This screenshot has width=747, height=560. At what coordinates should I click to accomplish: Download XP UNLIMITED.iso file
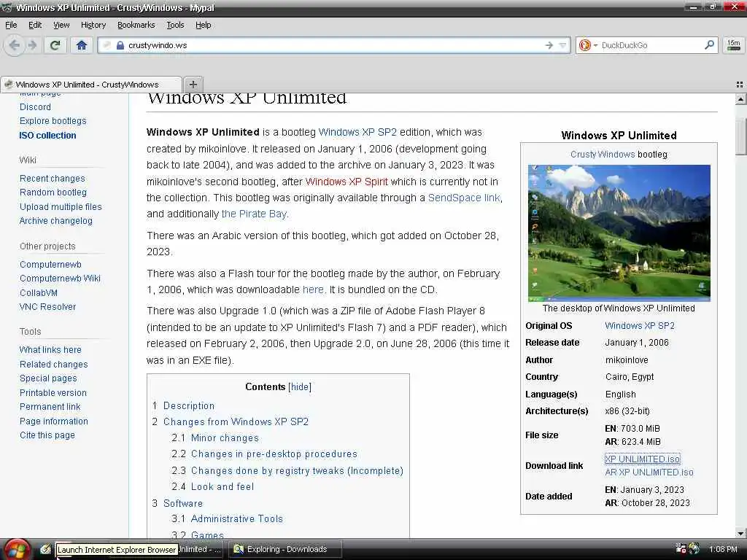642,459
